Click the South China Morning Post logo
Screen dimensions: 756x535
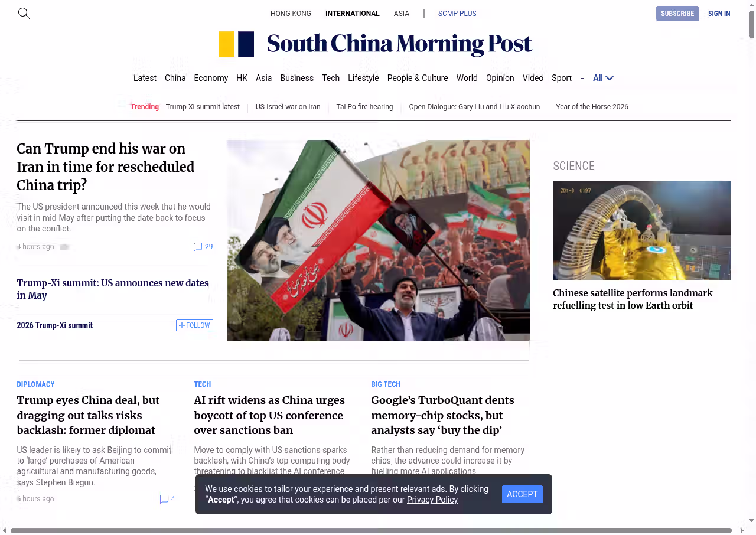tap(375, 44)
